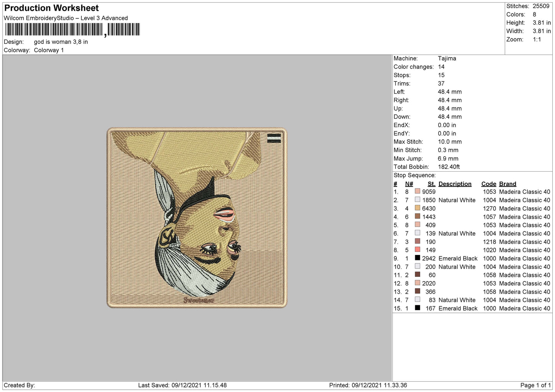Click the Height value 3.81 in

pos(542,23)
